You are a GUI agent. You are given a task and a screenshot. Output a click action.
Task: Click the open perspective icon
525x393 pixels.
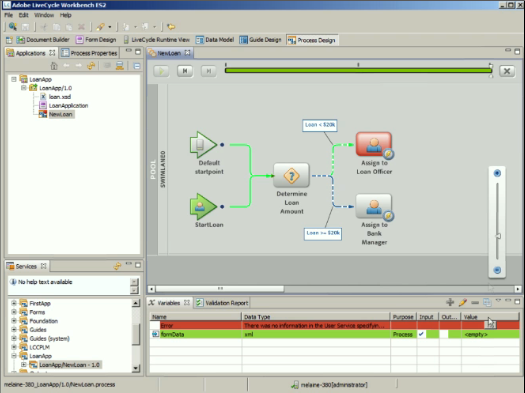tap(9, 40)
